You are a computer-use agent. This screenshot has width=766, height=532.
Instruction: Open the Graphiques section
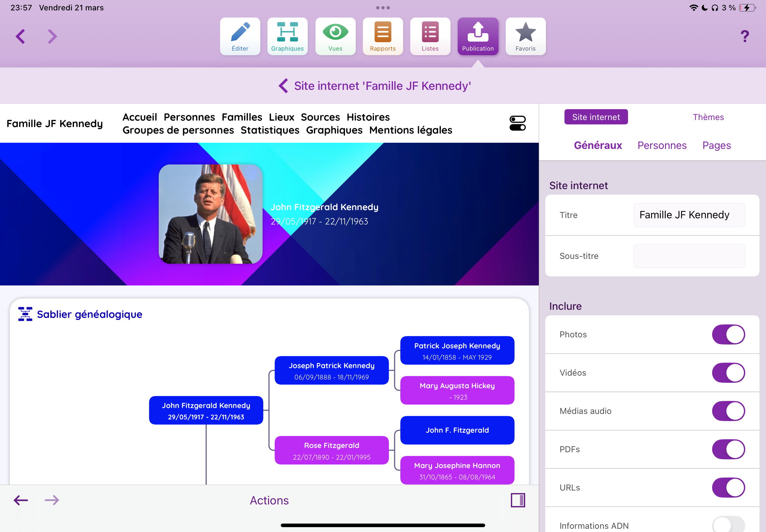[287, 36]
